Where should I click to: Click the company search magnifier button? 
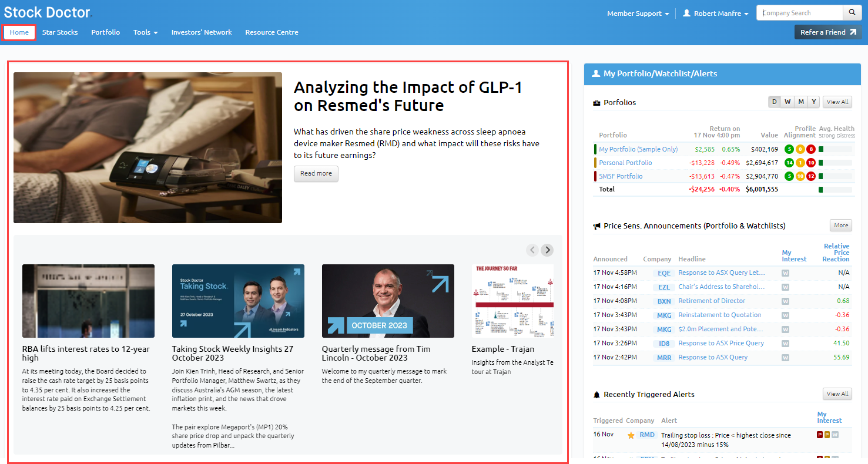click(852, 13)
